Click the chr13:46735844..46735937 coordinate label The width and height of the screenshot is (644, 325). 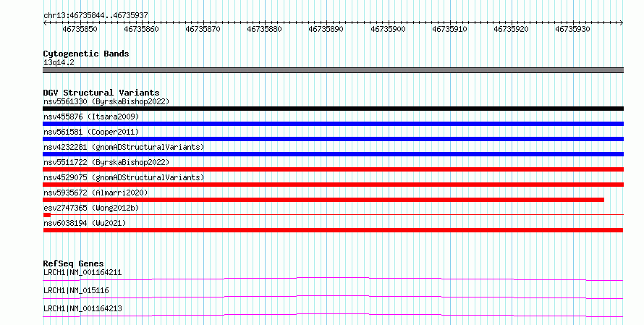96,16
